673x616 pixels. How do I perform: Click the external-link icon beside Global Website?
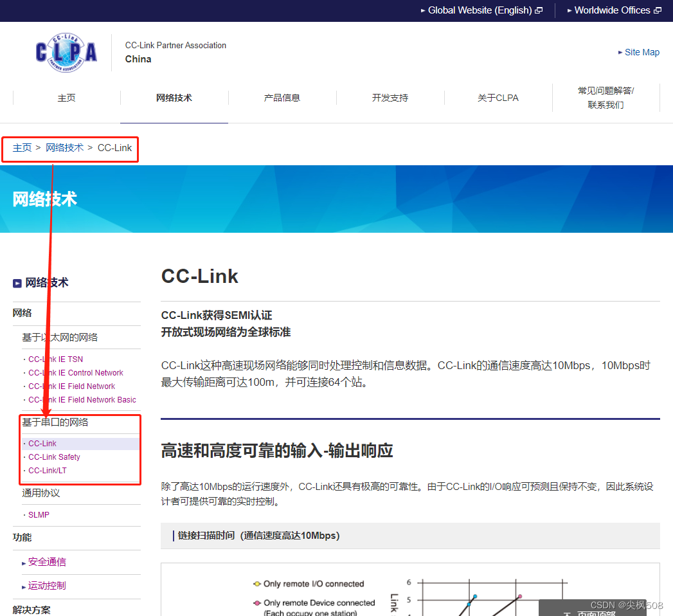point(539,10)
